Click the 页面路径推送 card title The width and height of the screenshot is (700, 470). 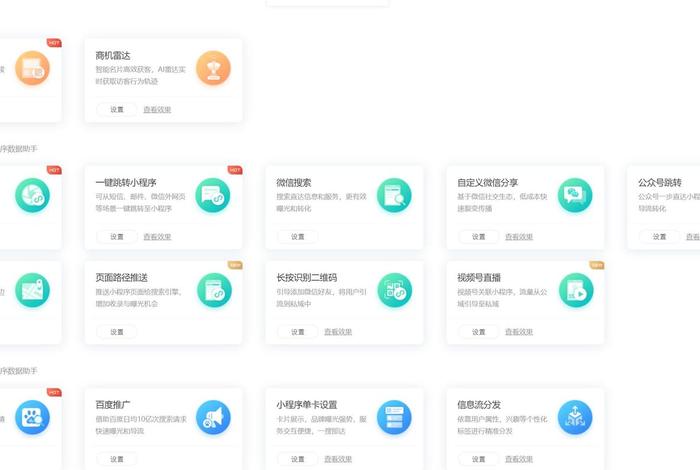(121, 278)
